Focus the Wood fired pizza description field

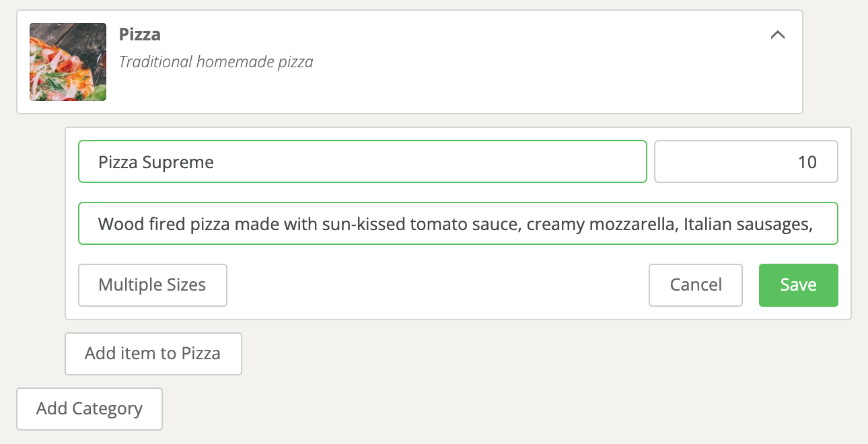[458, 223]
